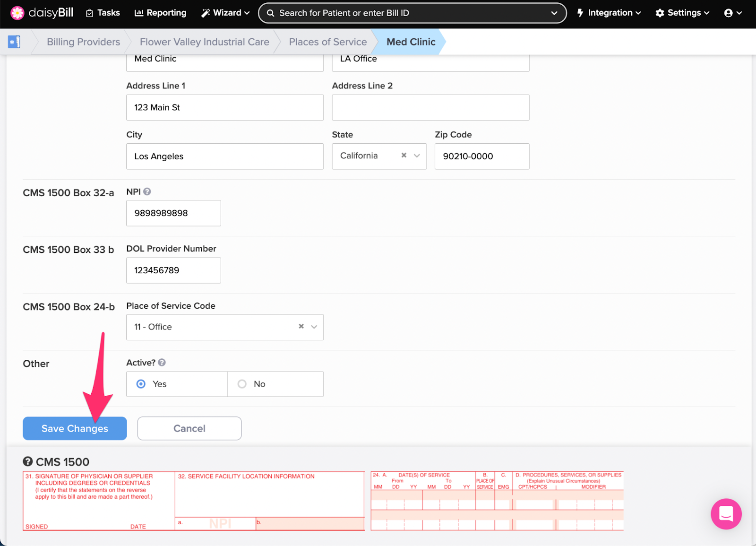Open the chat support bubble icon
This screenshot has height=546, width=756.
pos(726,514)
